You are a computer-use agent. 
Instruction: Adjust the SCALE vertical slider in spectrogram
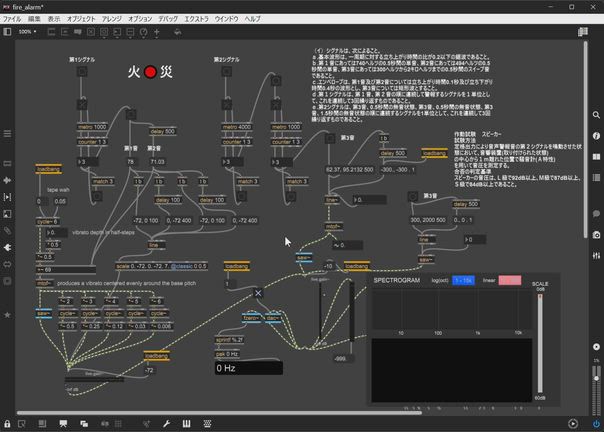[x=540, y=344]
